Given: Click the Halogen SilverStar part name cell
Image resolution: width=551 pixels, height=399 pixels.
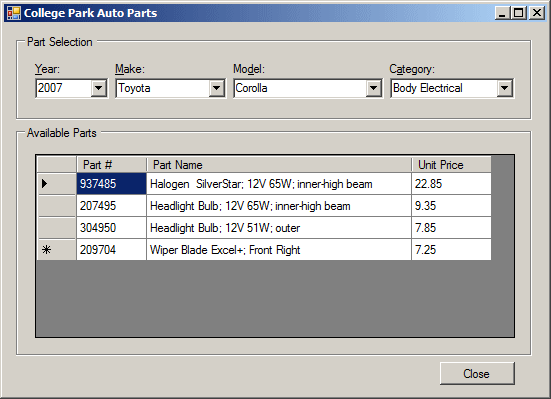Looking at the screenshot, I should click(x=279, y=184).
